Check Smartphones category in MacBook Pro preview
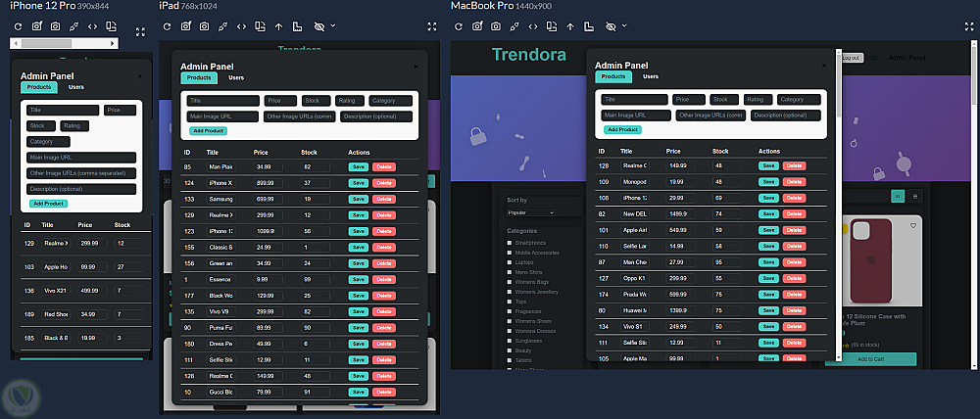Viewport: 980px width, 419px height. [x=510, y=243]
